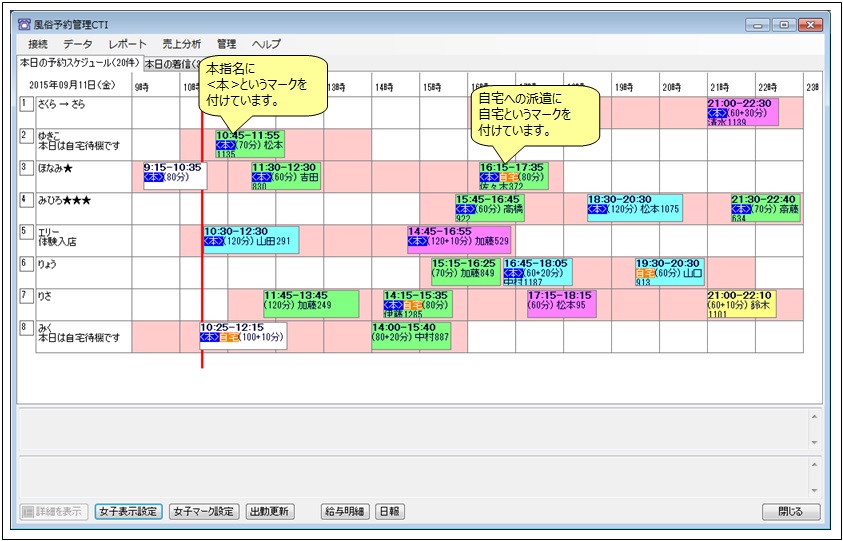The image size is (843, 541).
Task: Click the 出勤更新 button
Action: tap(269, 512)
